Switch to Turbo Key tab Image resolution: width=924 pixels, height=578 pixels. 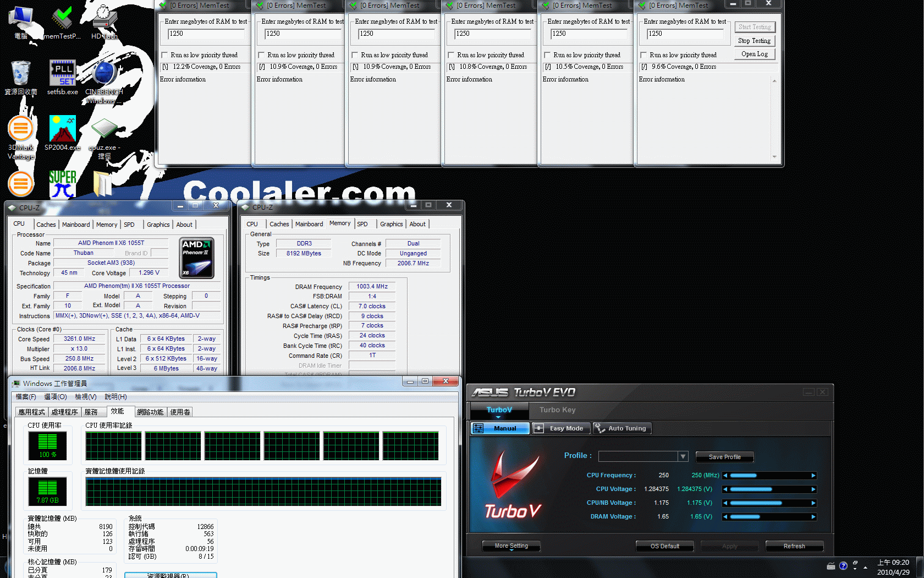pyautogui.click(x=557, y=410)
